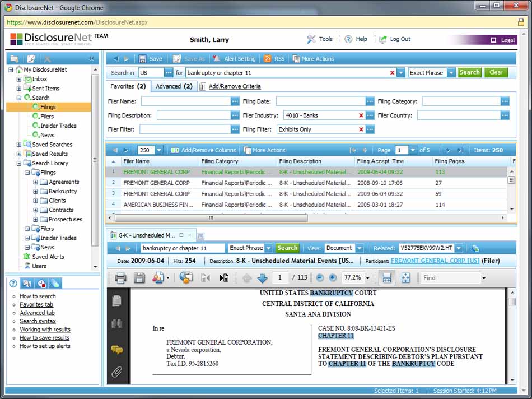Open the View Document dropdown

pyautogui.click(x=359, y=248)
